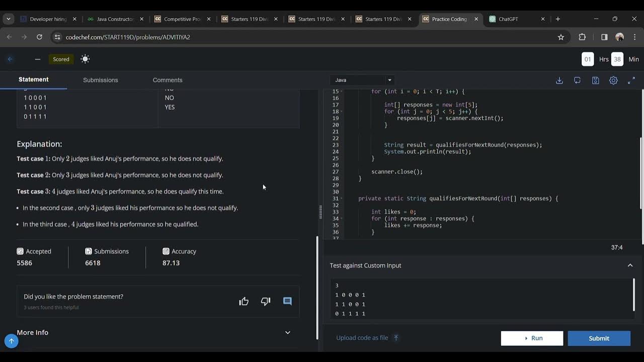The width and height of the screenshot is (644, 362).
Task: Open editor settings gear icon
Action: (613, 80)
